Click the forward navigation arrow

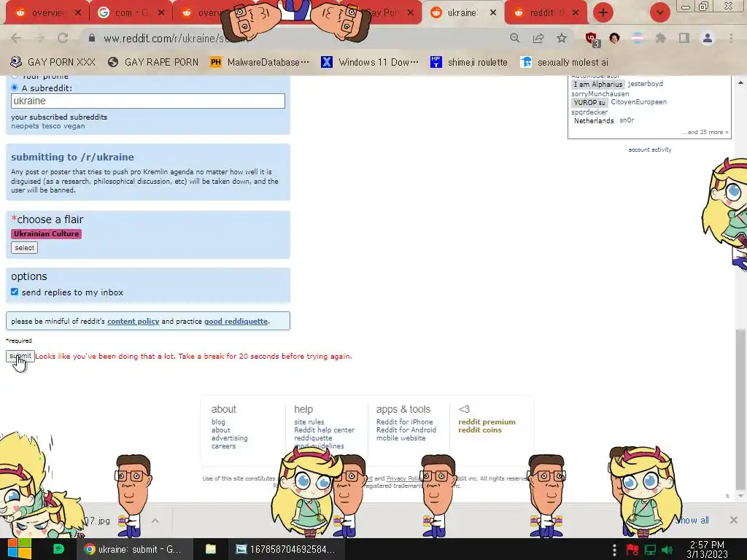39,38
